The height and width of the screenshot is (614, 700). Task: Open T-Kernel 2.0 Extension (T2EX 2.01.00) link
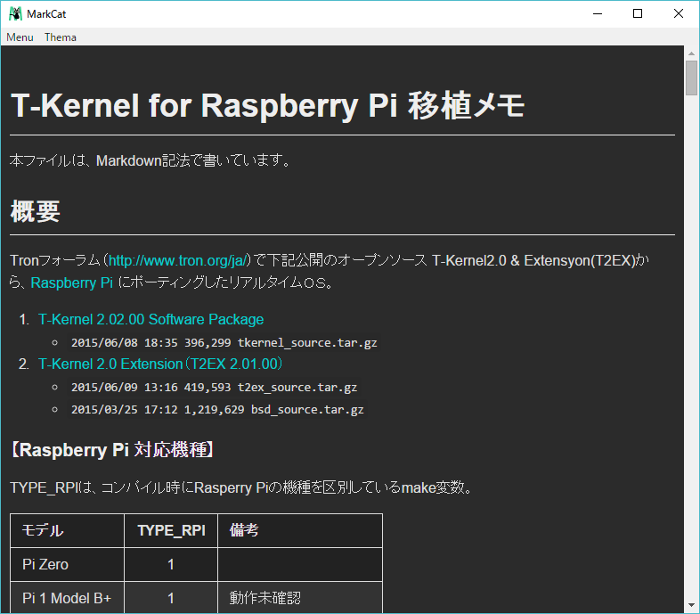tap(160, 364)
